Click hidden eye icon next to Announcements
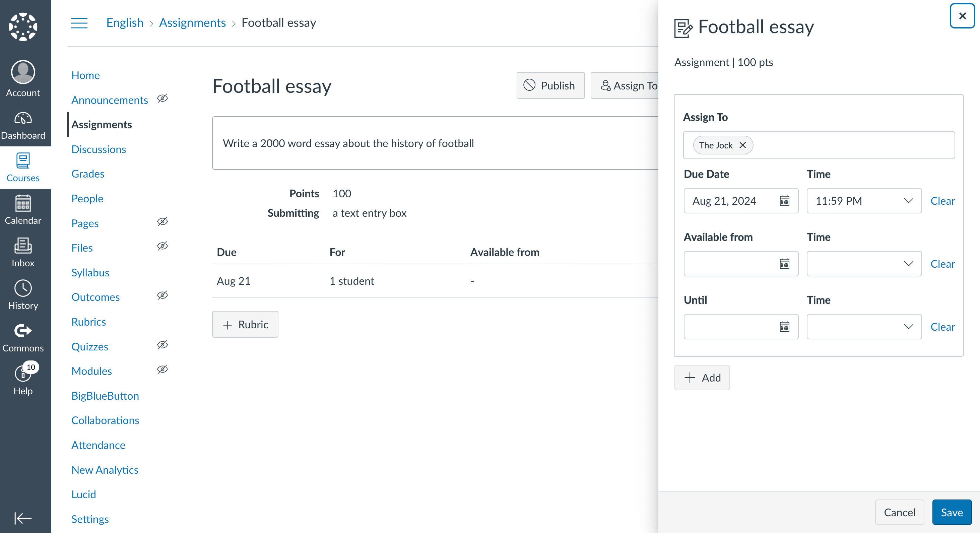This screenshot has width=980, height=533. point(162,98)
